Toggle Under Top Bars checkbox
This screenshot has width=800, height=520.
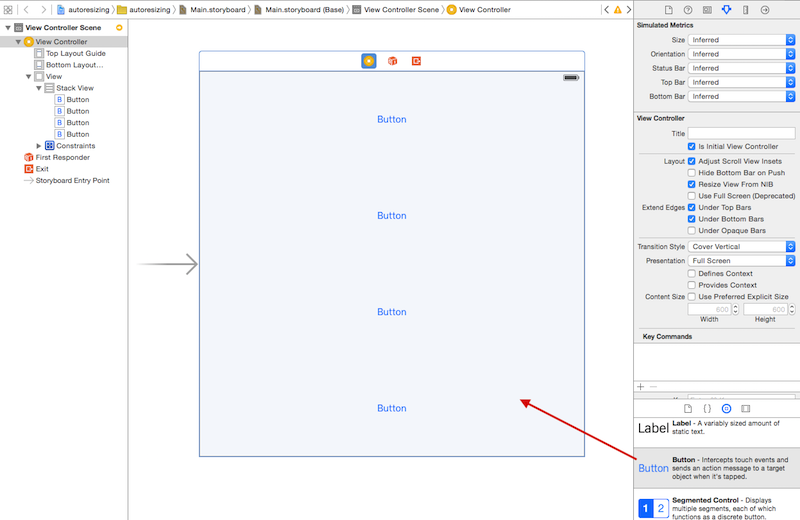(691, 207)
